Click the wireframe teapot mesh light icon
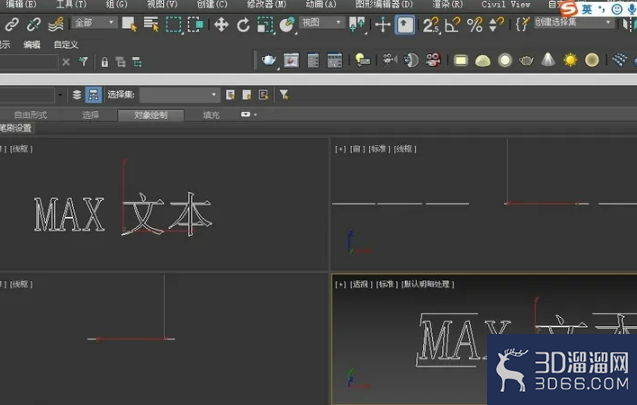The image size is (637, 405). pos(526,61)
